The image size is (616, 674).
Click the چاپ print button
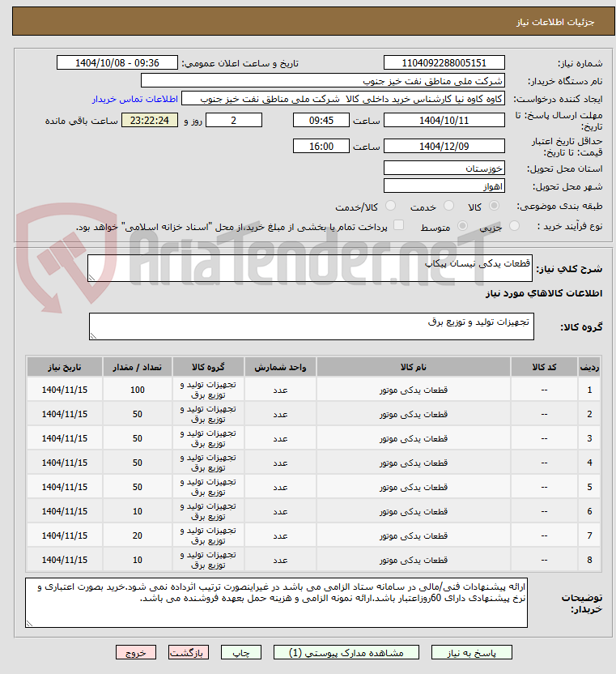[241, 652]
